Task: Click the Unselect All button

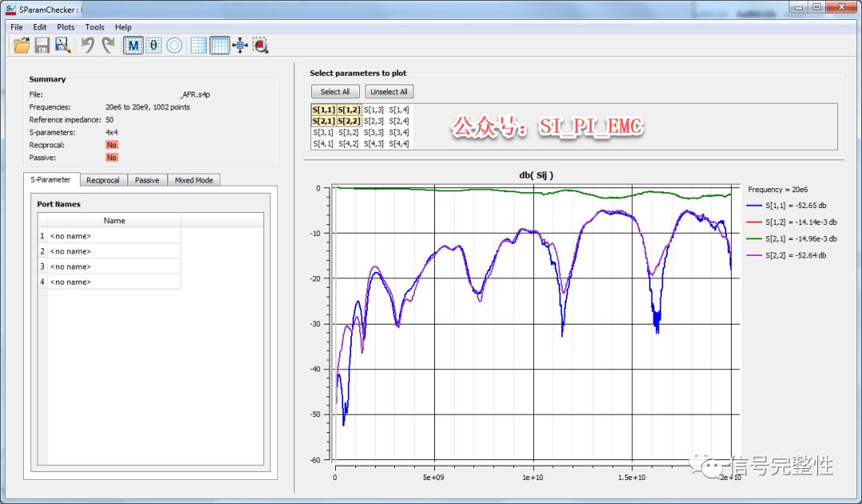Action: point(389,92)
